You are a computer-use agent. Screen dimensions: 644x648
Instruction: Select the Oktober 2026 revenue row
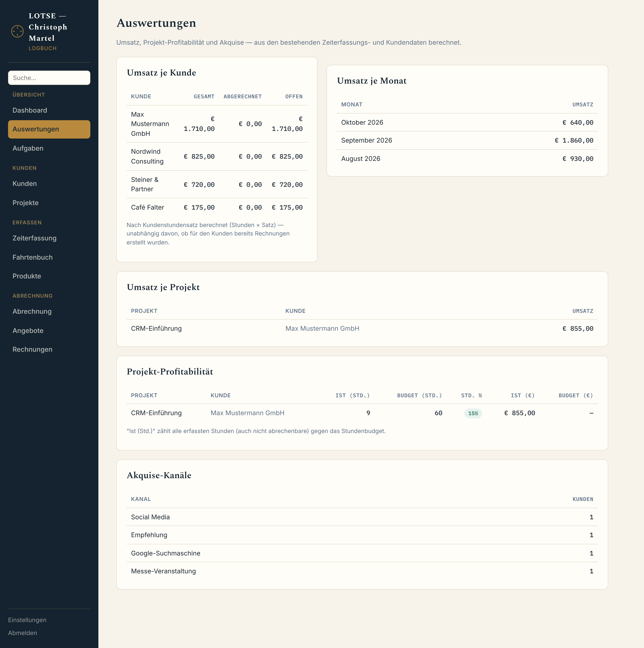[467, 122]
